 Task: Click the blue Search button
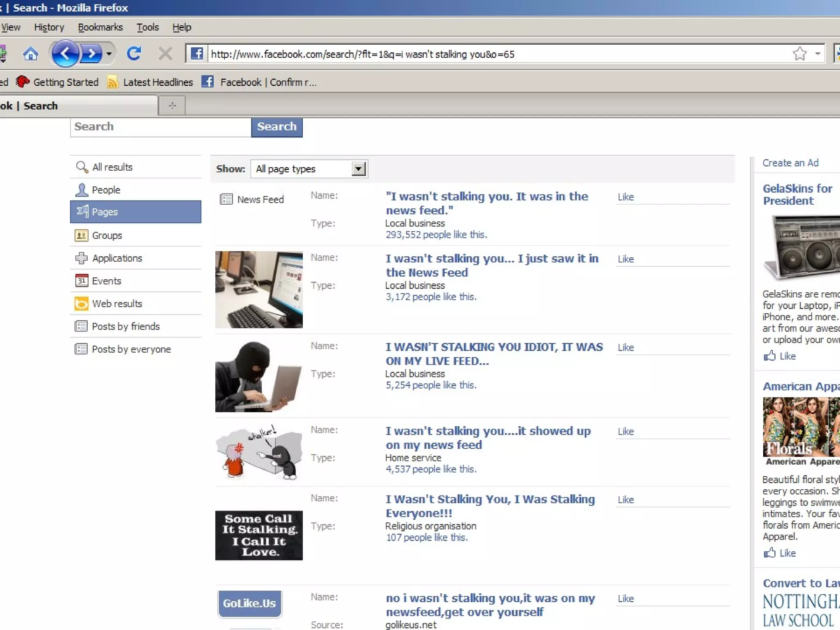point(276,126)
